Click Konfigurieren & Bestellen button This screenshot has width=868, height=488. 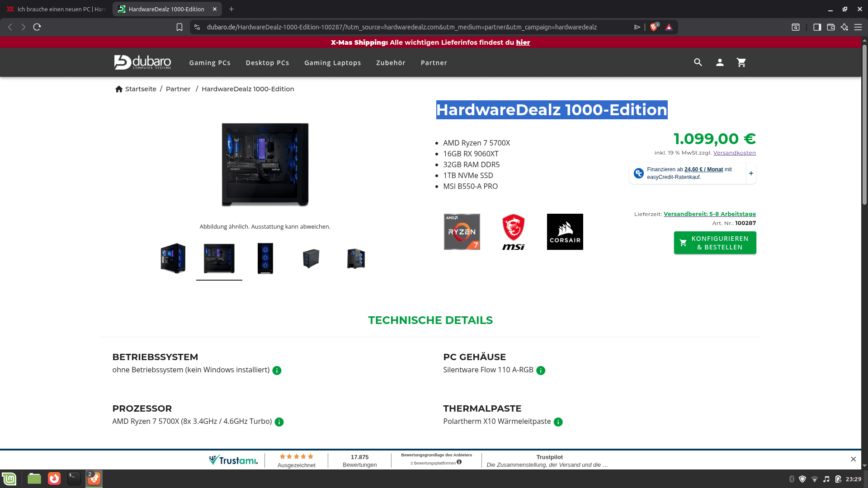pos(715,243)
